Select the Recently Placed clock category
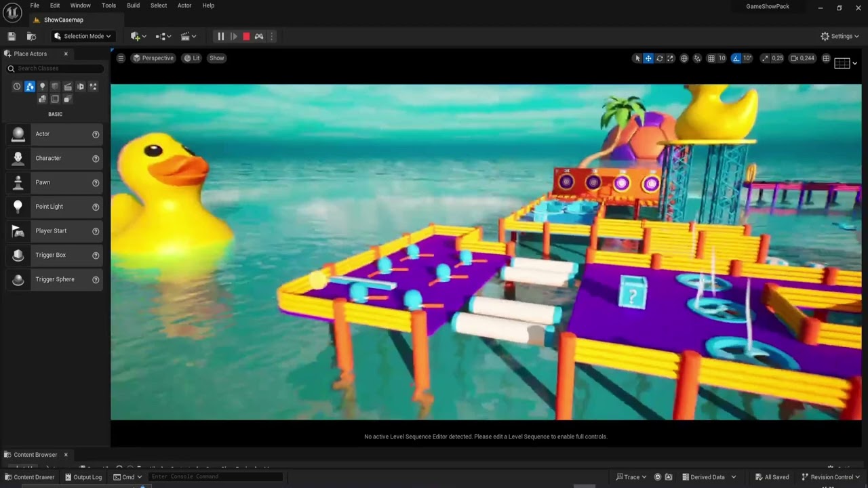Viewport: 868px width, 488px height. 17,86
